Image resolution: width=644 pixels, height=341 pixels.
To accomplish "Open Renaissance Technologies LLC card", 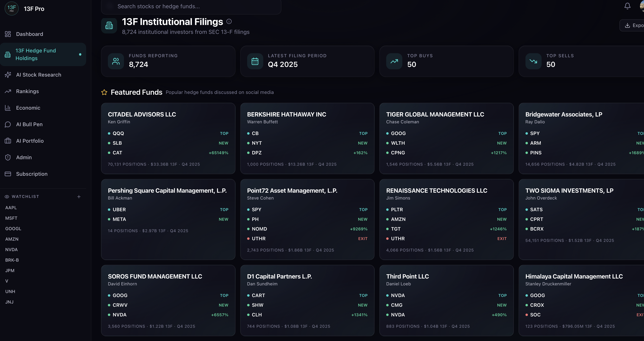I will pyautogui.click(x=446, y=219).
